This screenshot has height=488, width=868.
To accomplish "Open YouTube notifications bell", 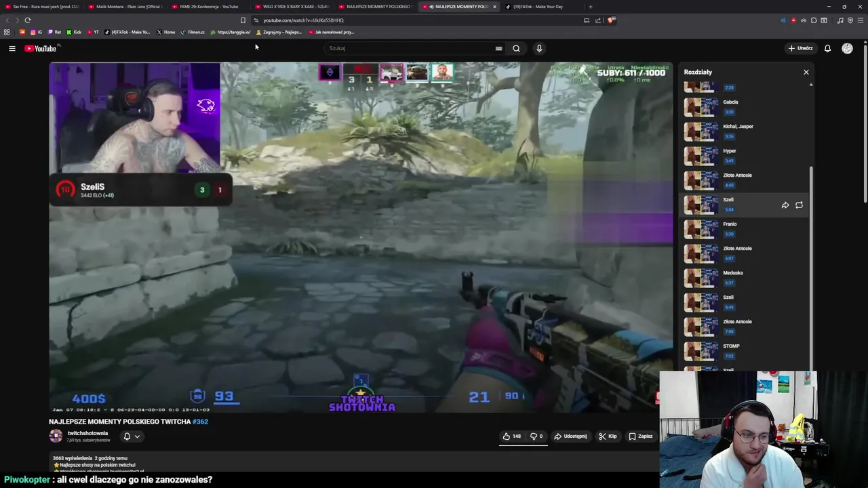I will pos(827,48).
